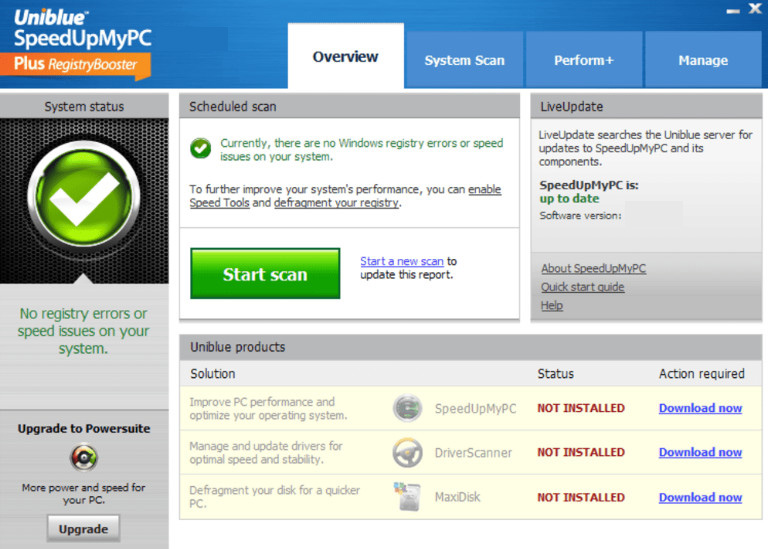Minimize the SpeedUpMyPC window
The height and width of the screenshot is (549, 768).
pyautogui.click(x=733, y=11)
